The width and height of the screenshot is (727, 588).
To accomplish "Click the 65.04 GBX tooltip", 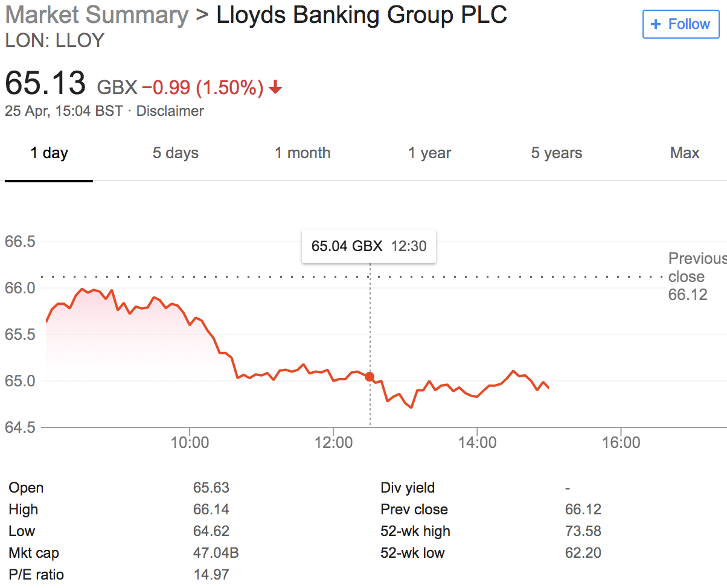I will 369,246.
